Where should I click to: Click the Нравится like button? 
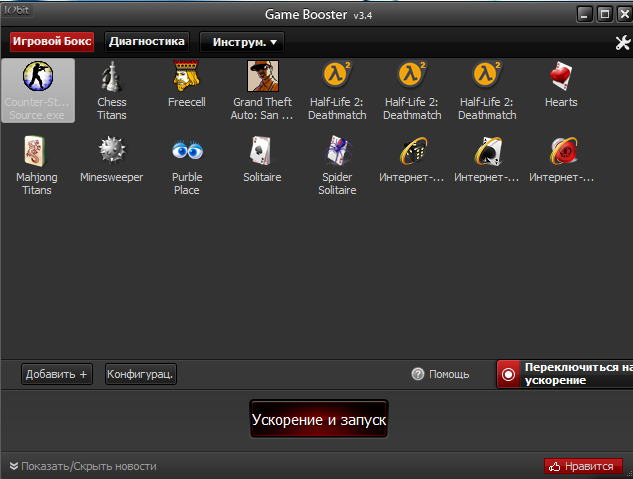(583, 466)
